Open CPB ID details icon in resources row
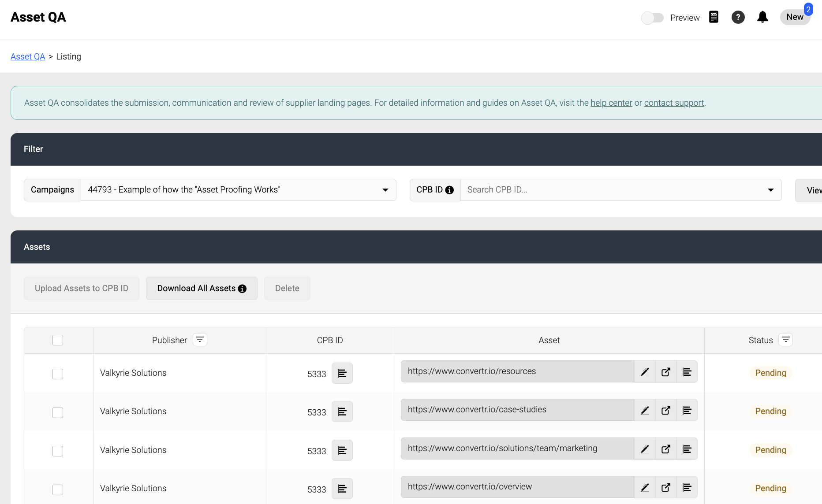 342,373
